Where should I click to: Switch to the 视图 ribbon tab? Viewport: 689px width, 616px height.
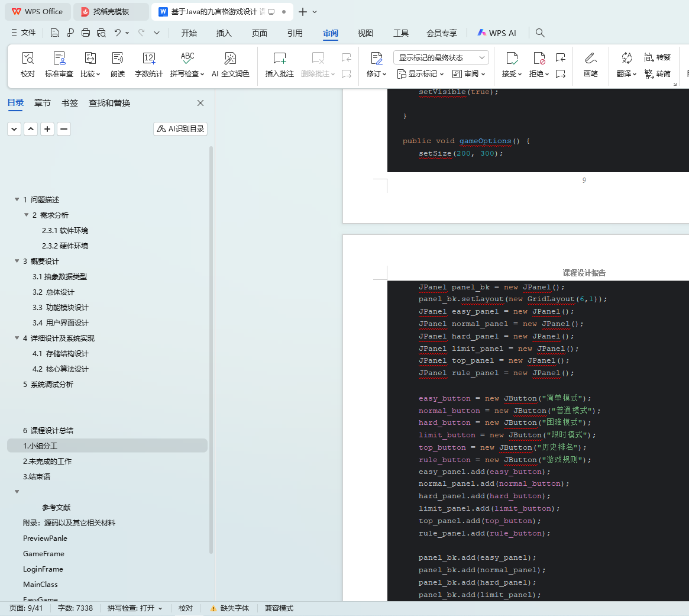[x=365, y=33]
